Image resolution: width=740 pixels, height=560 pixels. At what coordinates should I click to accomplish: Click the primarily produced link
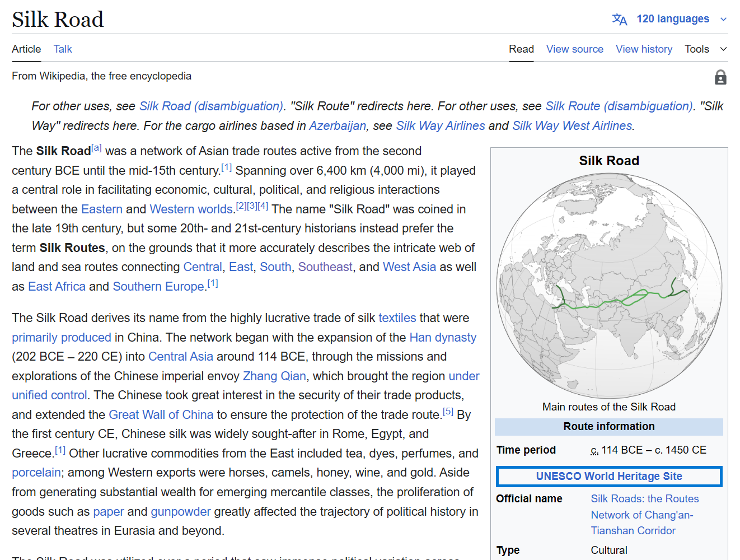[62, 338]
